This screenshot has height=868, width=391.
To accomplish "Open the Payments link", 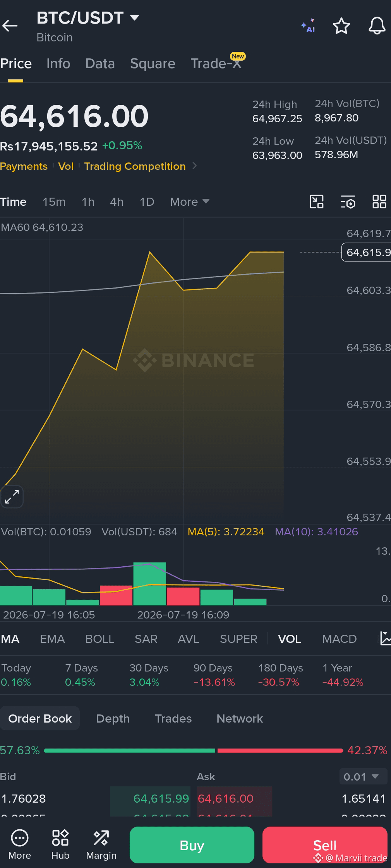I will (24, 166).
